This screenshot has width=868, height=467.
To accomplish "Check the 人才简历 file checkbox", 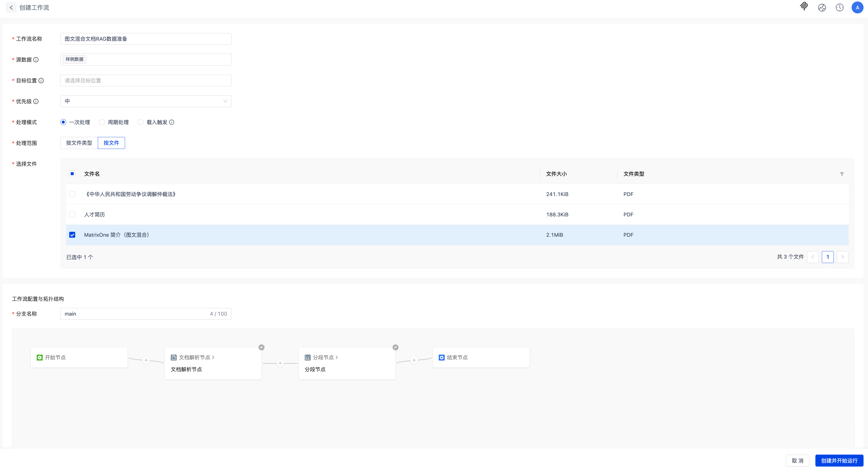I will (x=72, y=214).
